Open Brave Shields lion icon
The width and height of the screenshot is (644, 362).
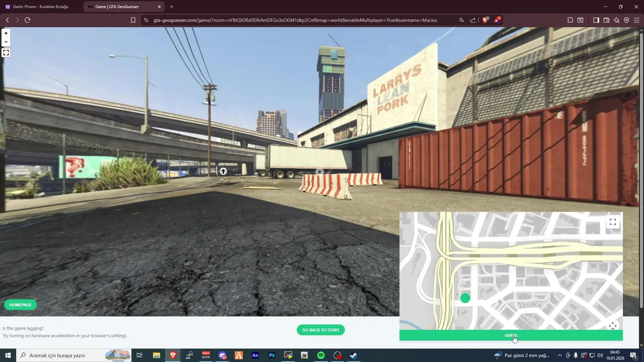(x=486, y=20)
